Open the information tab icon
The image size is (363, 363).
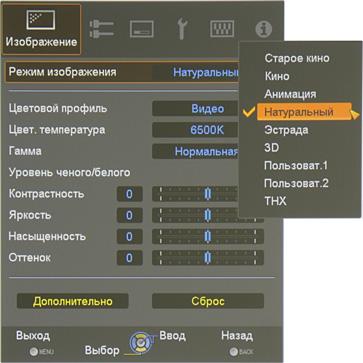pos(264,29)
